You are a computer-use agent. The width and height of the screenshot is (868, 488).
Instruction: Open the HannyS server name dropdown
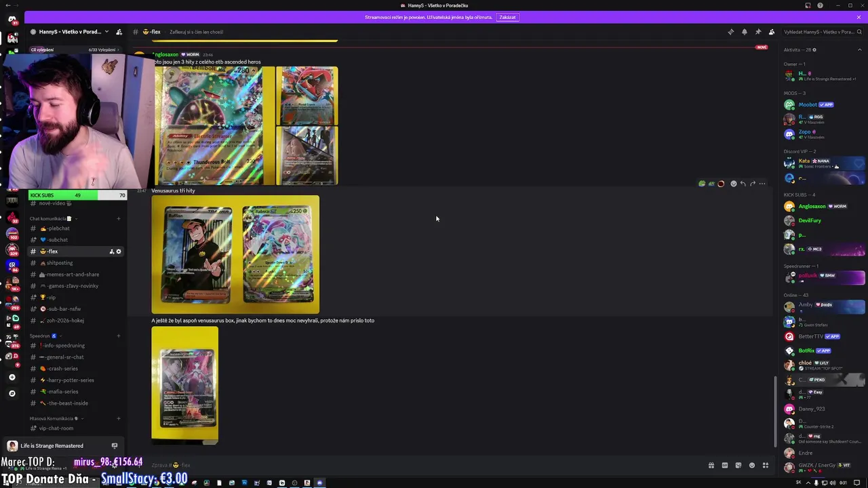(70, 32)
